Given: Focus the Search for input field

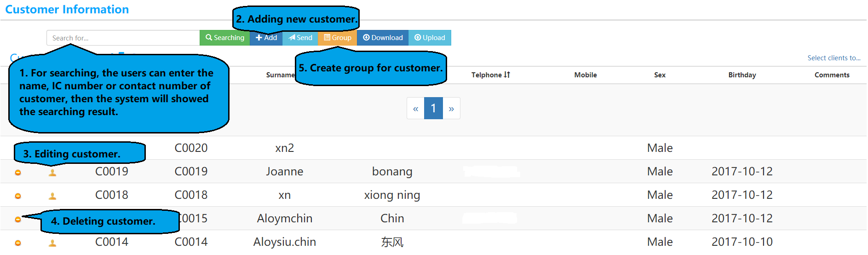Looking at the screenshot, I should pyautogui.click(x=123, y=38).
